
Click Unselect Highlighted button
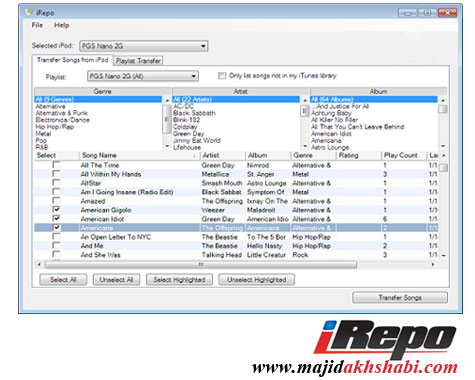(x=256, y=280)
